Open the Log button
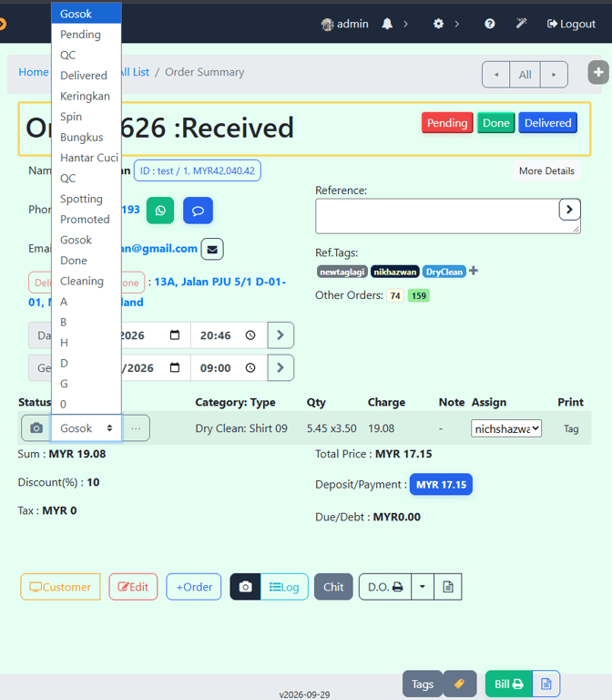The height and width of the screenshot is (700, 612). click(x=284, y=587)
